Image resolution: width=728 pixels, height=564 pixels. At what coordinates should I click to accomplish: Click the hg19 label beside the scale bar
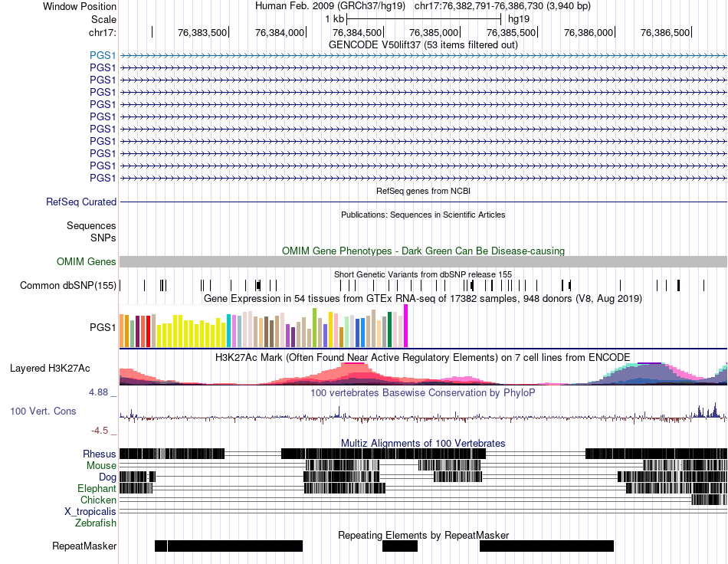click(519, 19)
